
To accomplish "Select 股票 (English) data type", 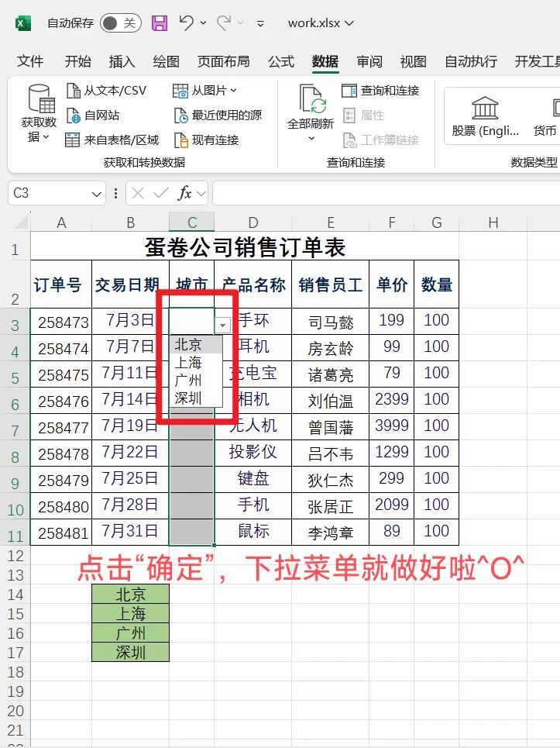I will point(485,116).
